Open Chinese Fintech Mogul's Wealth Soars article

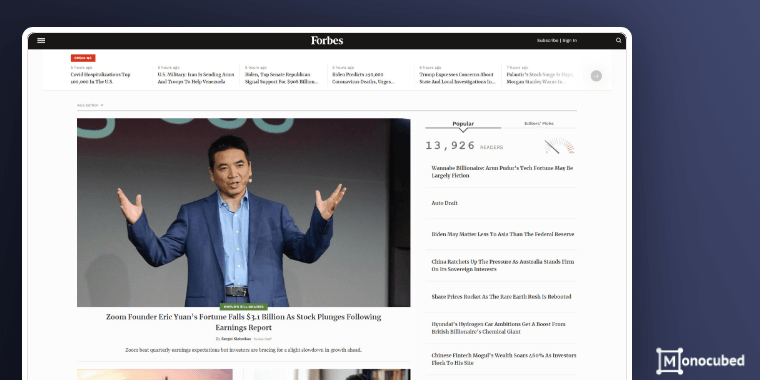pyautogui.click(x=504, y=359)
